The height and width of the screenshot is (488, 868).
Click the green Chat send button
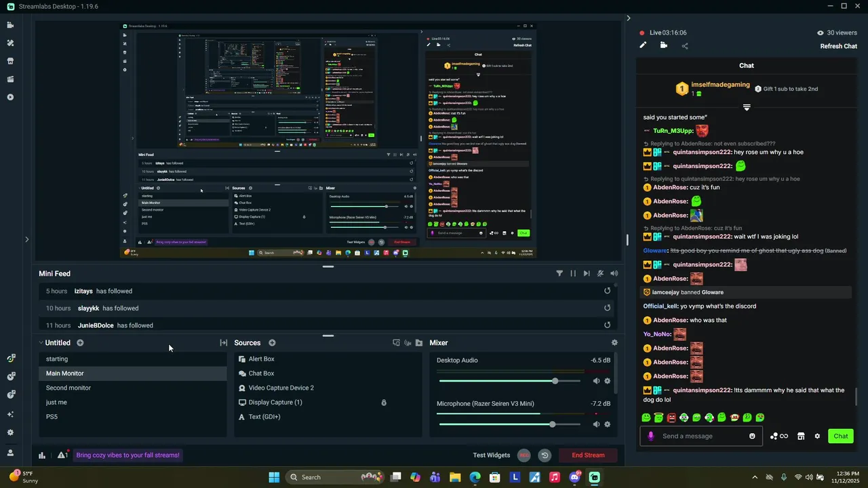coord(840,436)
